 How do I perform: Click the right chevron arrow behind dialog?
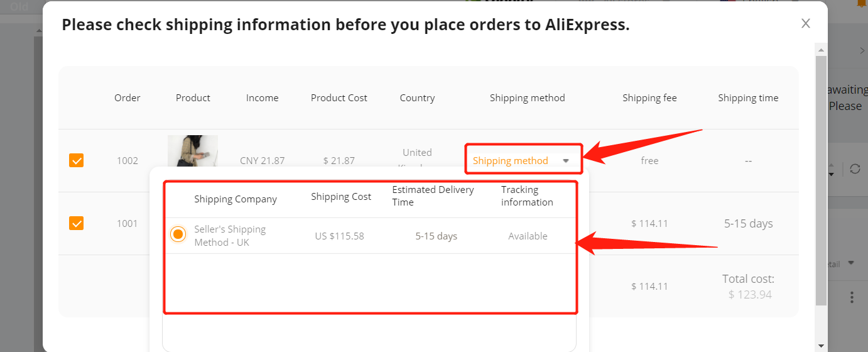coord(862,50)
